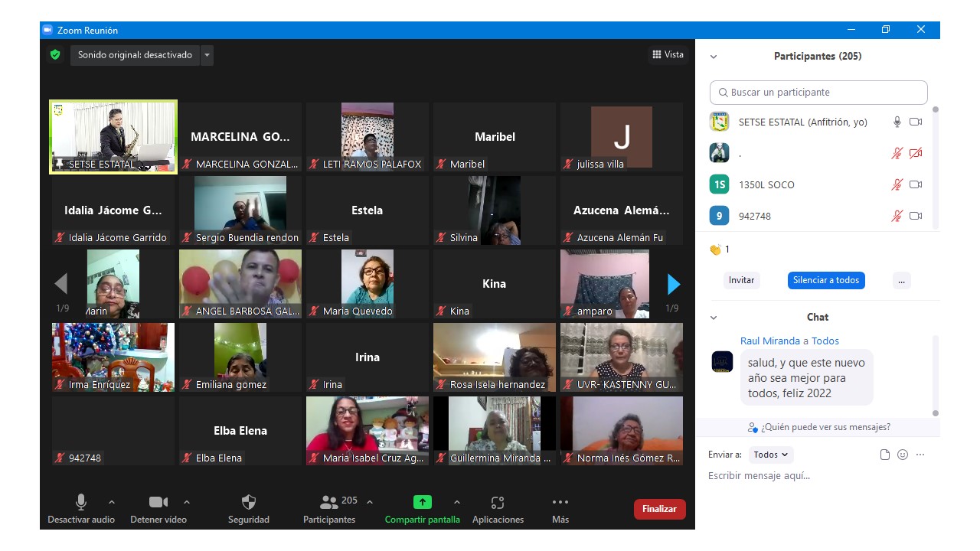
Task: Start Compartir pantalla screen sharing
Action: point(423,509)
